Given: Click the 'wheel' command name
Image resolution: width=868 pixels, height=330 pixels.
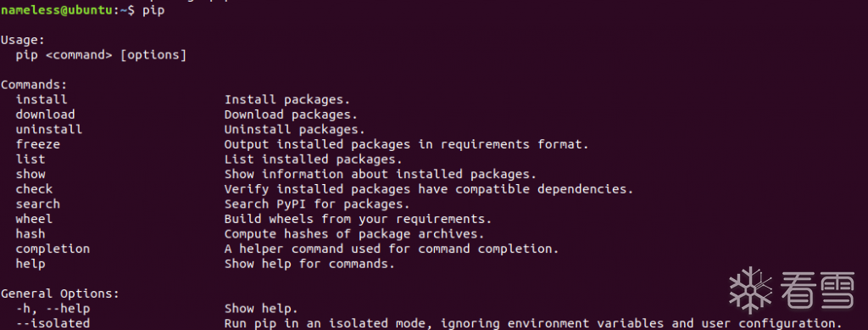Looking at the screenshot, I should point(34,219).
